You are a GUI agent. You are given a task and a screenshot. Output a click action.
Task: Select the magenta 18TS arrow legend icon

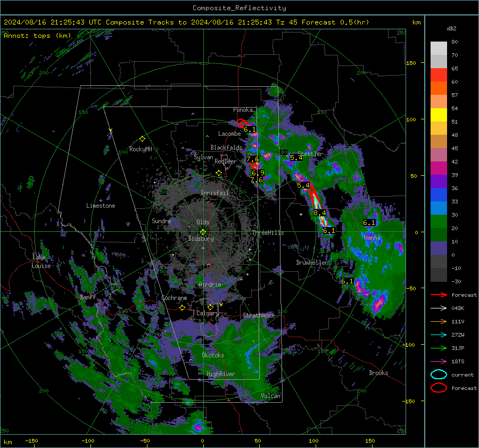439,362
